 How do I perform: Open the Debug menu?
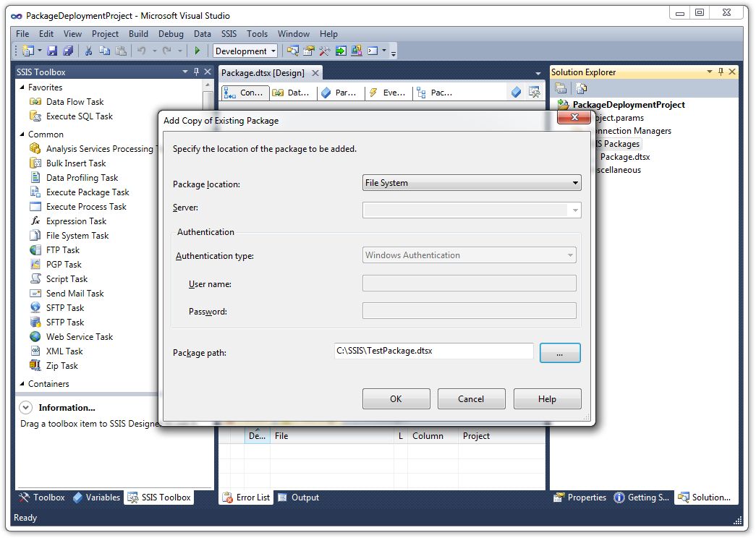[x=171, y=34]
